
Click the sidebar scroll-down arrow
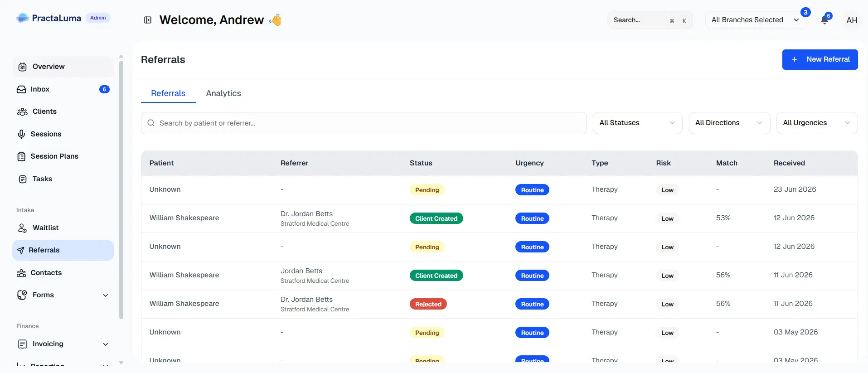(121, 363)
